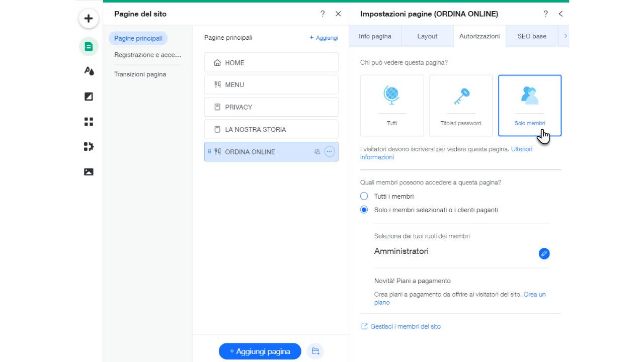Open the Site Design theme icon
Image resolution: width=644 pixels, height=362 pixels.
pyautogui.click(x=89, y=71)
